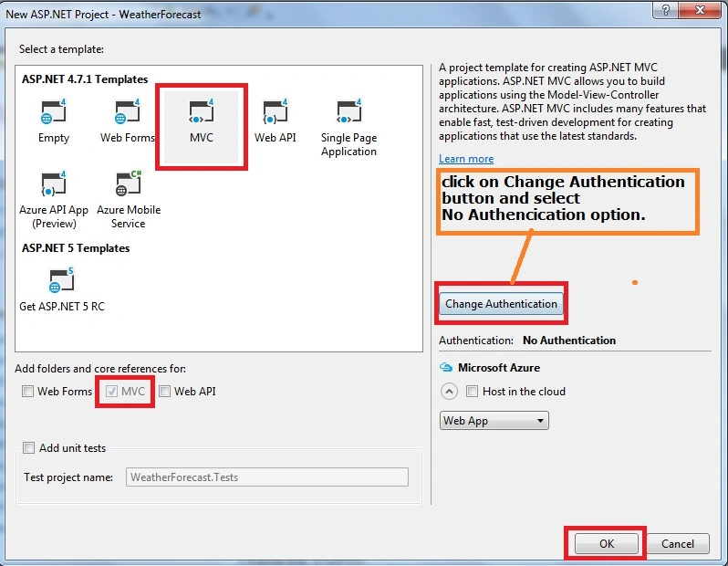Check Host in the cloud option
Image resolution: width=728 pixels, height=566 pixels.
472,392
